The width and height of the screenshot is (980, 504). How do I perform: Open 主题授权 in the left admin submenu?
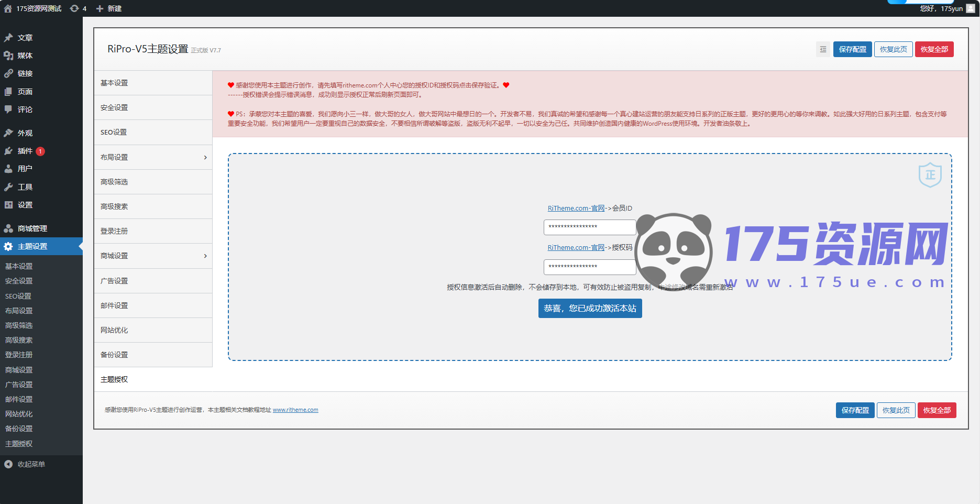(x=19, y=444)
